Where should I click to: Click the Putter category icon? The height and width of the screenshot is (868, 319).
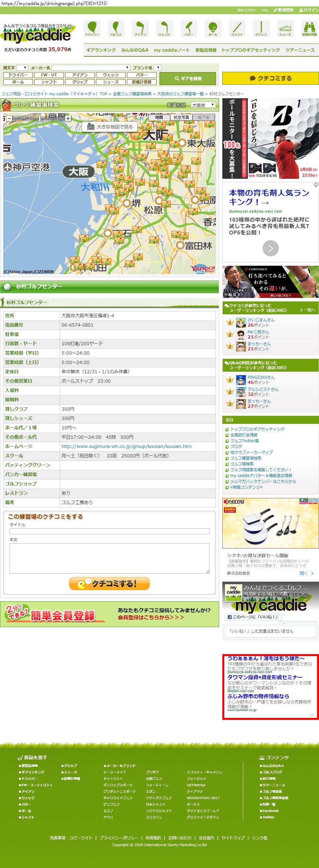tap(188, 28)
